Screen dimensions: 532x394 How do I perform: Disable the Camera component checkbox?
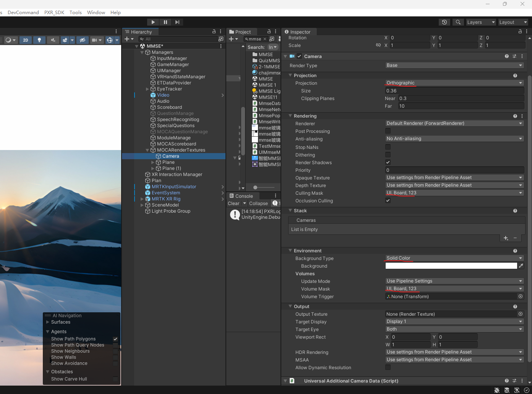tap(299, 56)
